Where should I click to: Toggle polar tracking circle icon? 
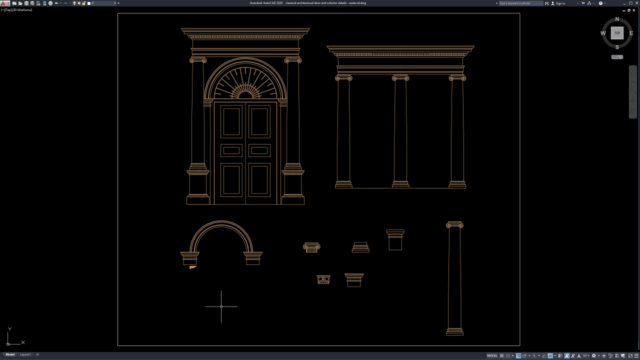(x=524, y=356)
